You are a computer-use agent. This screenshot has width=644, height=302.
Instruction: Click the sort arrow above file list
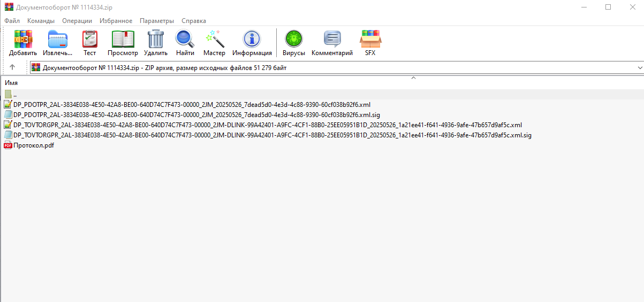pyautogui.click(x=413, y=78)
